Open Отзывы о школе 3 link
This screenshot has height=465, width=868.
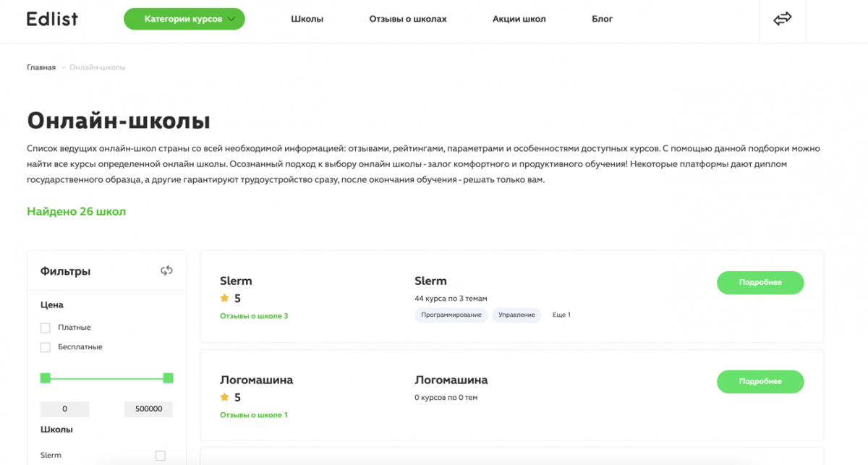254,316
